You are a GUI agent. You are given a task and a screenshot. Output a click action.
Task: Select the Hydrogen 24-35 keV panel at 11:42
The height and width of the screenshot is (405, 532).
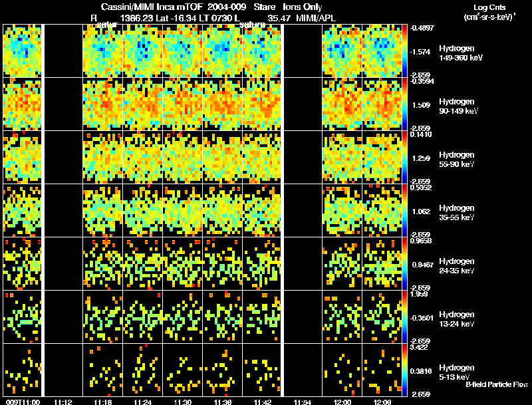pyautogui.click(x=262, y=264)
